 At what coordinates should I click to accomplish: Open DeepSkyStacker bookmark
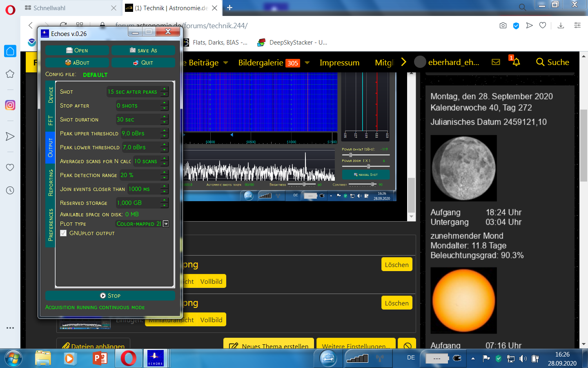point(292,43)
